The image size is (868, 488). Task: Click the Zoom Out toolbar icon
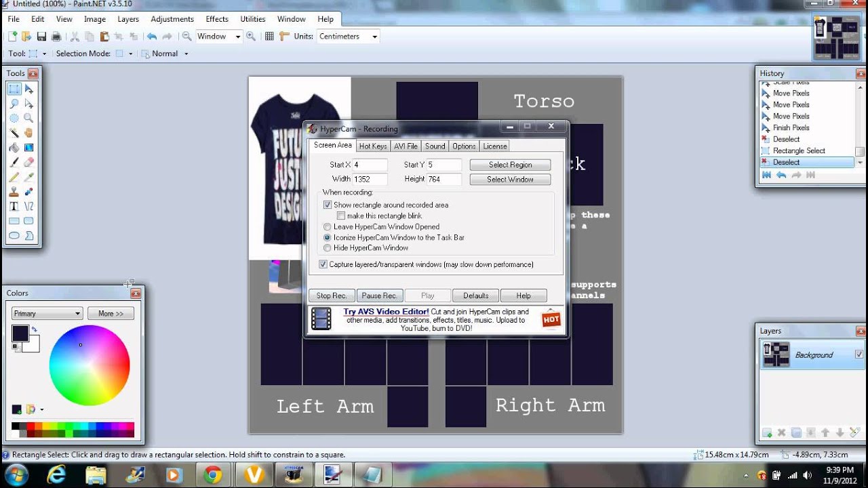click(x=186, y=37)
